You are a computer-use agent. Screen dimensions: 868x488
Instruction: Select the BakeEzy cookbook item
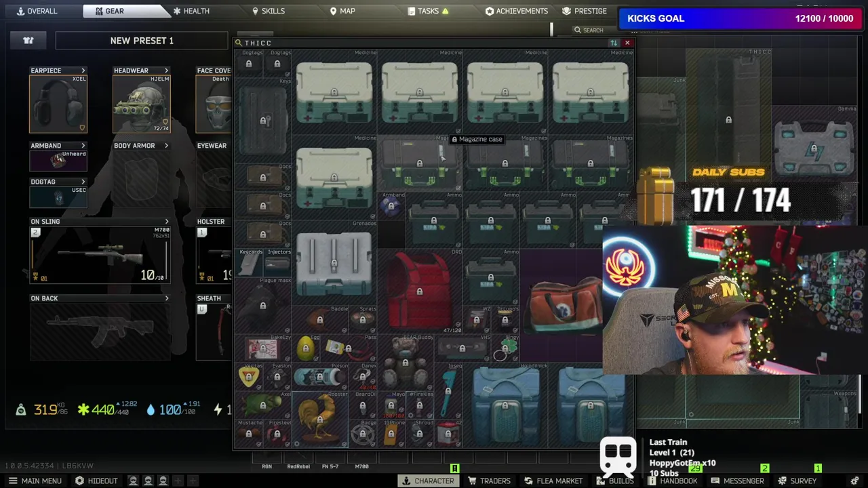click(x=263, y=348)
